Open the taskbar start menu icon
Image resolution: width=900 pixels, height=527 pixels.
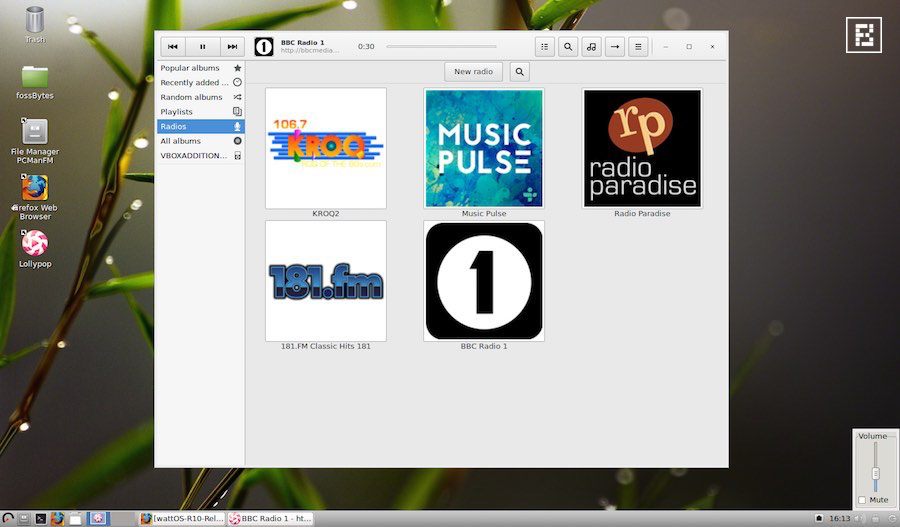tap(7, 519)
